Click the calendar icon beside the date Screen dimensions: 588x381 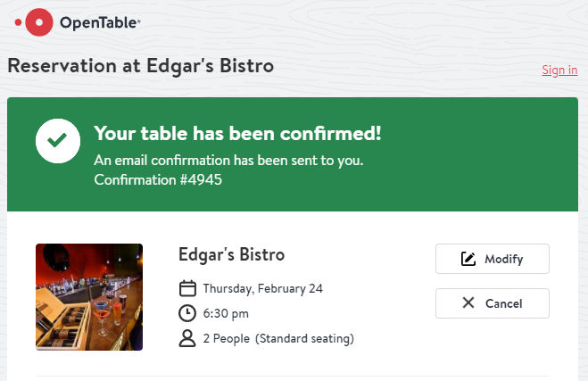click(187, 288)
